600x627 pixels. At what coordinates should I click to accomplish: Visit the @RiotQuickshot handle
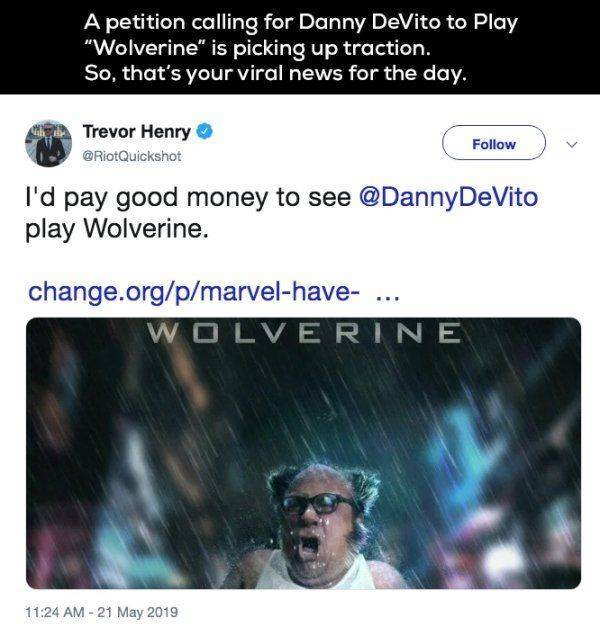tap(132, 156)
